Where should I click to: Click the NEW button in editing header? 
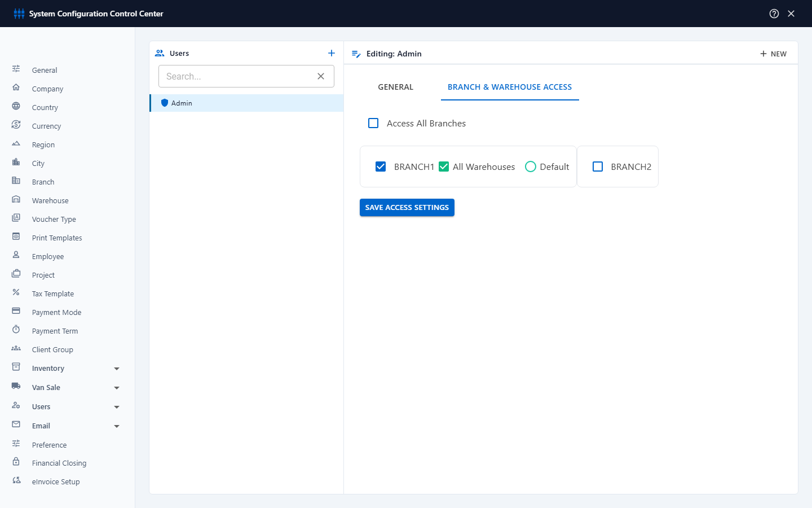tap(773, 54)
